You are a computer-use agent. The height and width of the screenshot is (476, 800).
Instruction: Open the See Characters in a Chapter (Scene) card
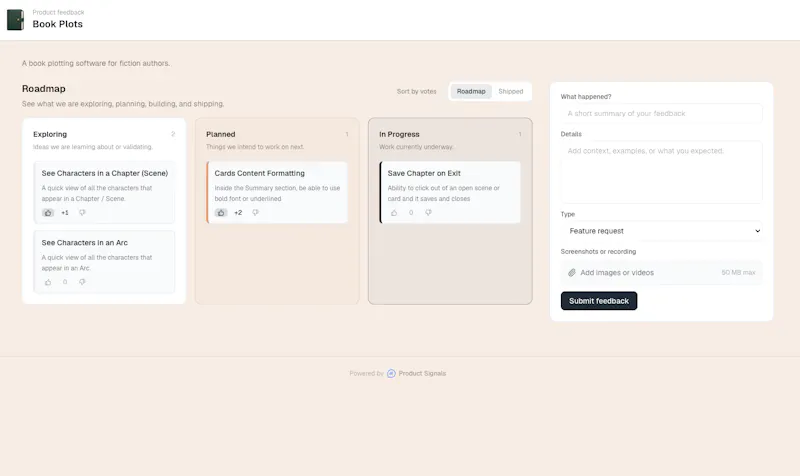coord(104,192)
